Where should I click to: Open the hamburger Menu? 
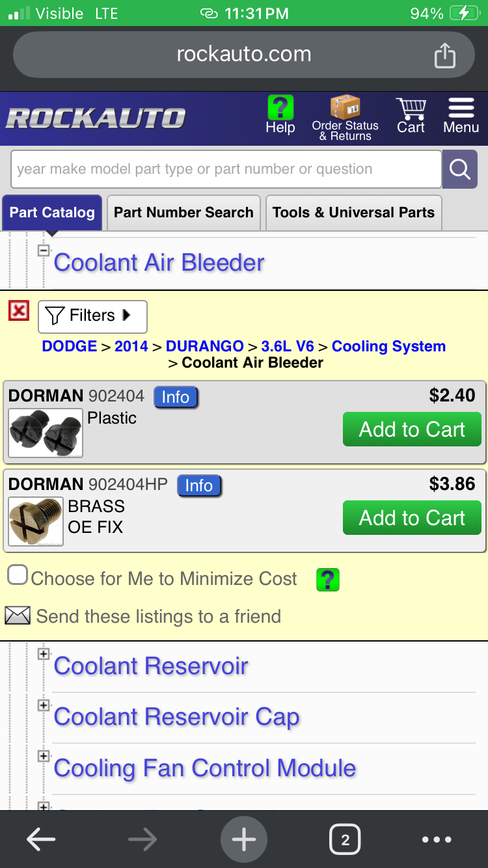pyautogui.click(x=461, y=115)
